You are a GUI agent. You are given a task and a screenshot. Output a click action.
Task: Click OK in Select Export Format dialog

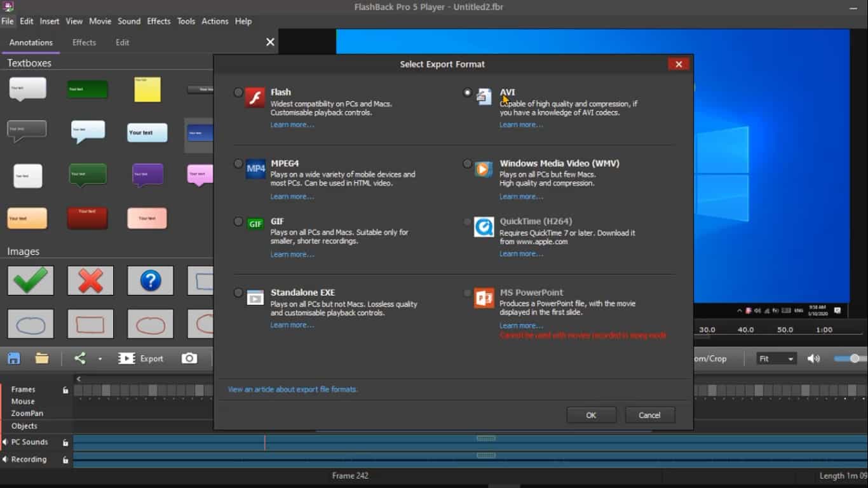[x=591, y=415]
